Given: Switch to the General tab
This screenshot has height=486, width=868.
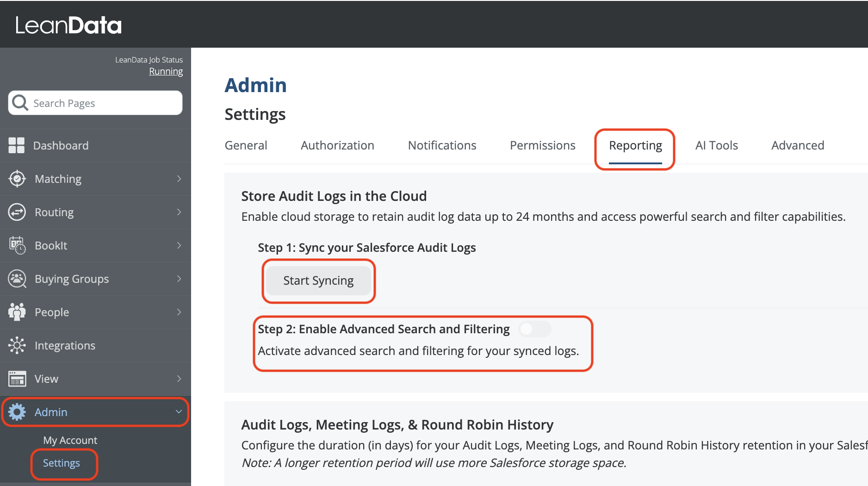Looking at the screenshot, I should [246, 145].
